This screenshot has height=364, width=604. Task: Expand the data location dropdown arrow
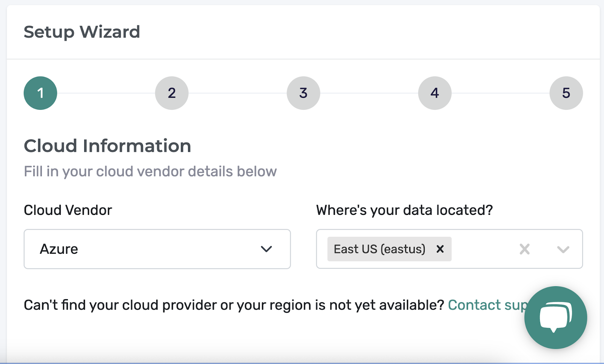pyautogui.click(x=563, y=249)
